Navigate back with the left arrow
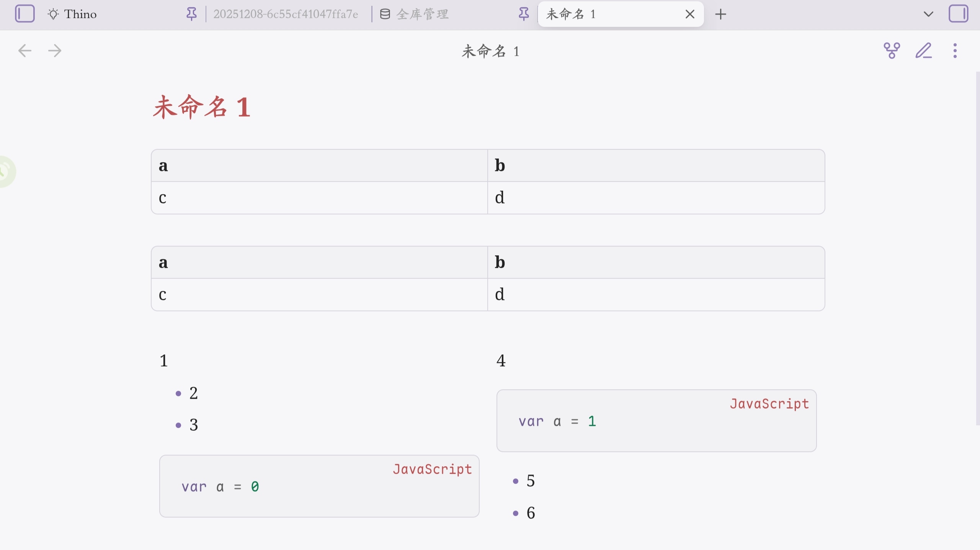This screenshot has width=980, height=550. [25, 51]
